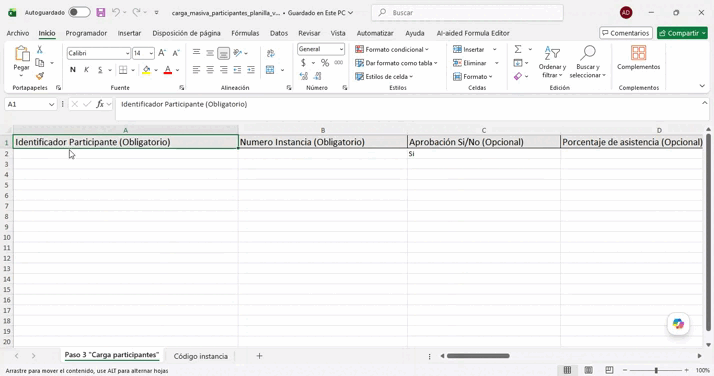Click the Buscar search field

467,13
